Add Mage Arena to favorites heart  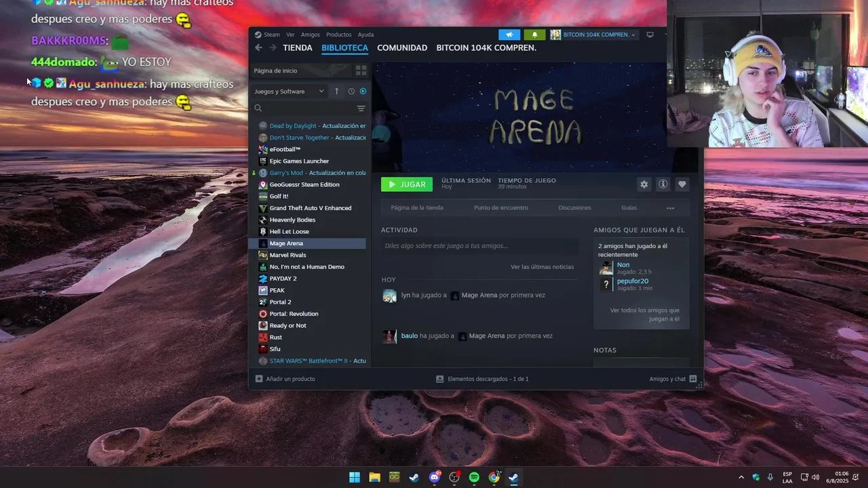coord(682,184)
